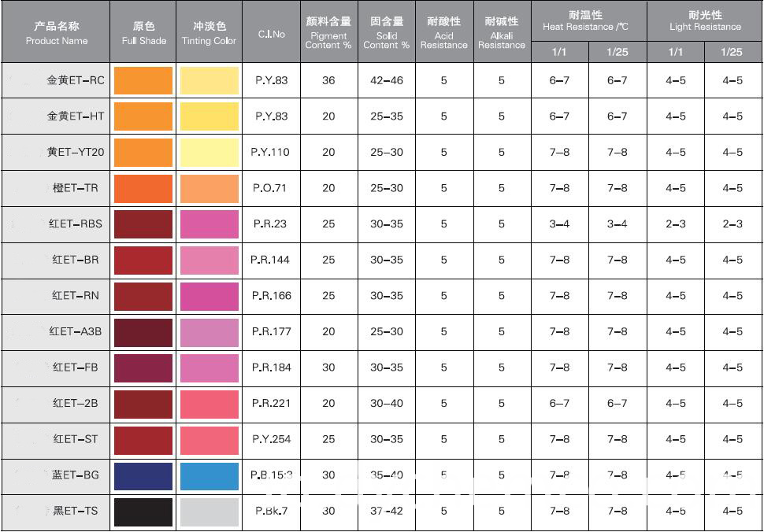The width and height of the screenshot is (764, 532).
Task: Click solid content value 30–40
Action: (387, 404)
